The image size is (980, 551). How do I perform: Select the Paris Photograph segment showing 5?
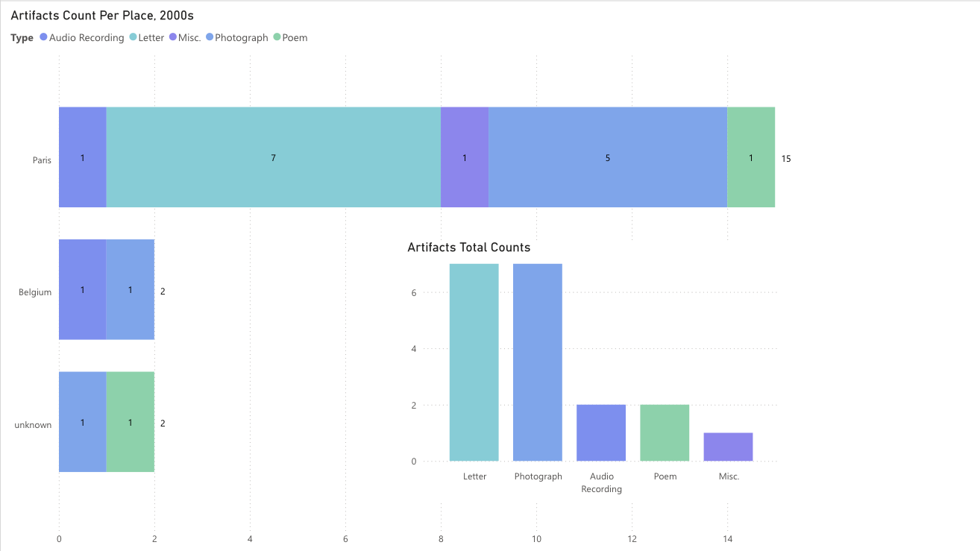(x=608, y=157)
